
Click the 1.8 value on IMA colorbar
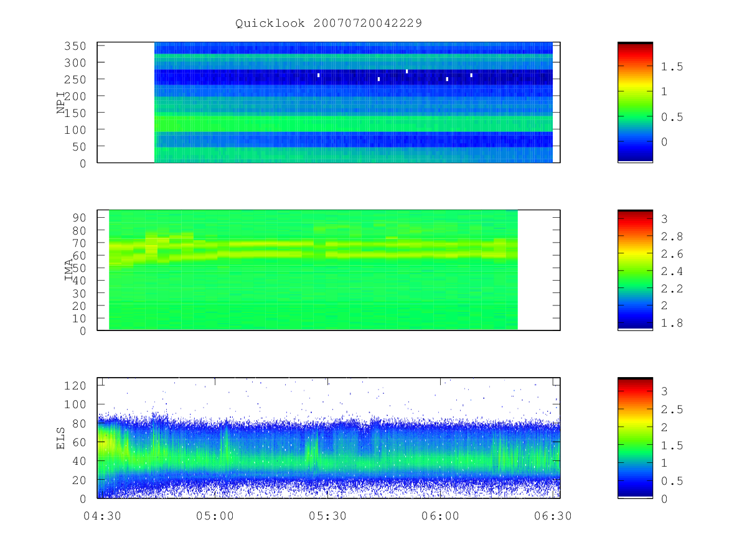(x=672, y=323)
